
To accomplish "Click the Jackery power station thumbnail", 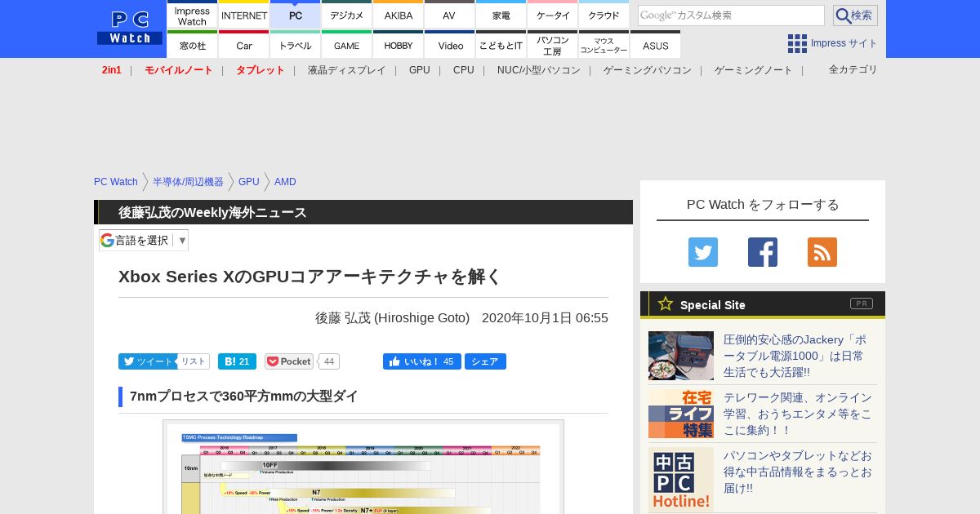I will point(681,356).
